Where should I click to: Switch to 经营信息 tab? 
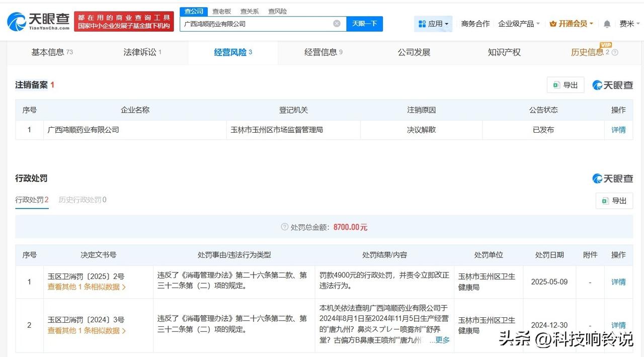click(x=324, y=52)
